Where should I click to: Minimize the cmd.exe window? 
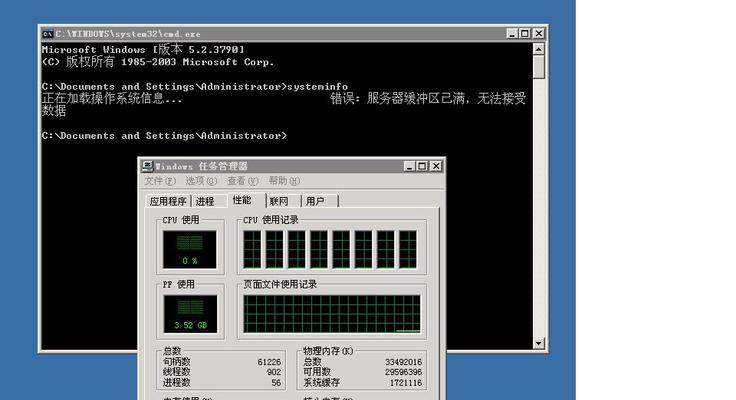coord(512,33)
